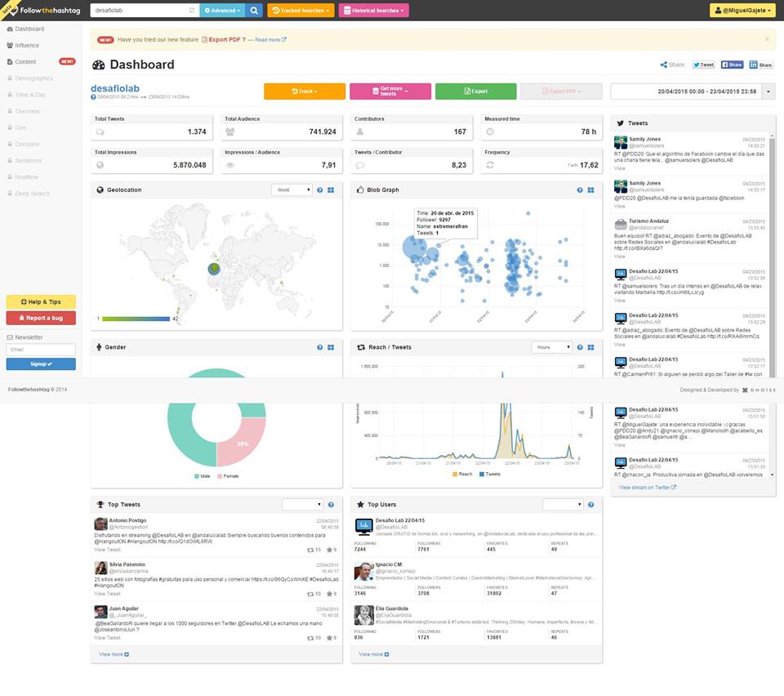Screen dimensions: 784x696
Task: Open Content in the sidebar
Action: tap(21, 62)
